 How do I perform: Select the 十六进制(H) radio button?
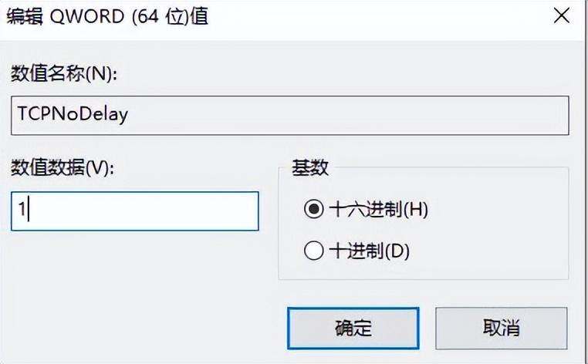315,208
